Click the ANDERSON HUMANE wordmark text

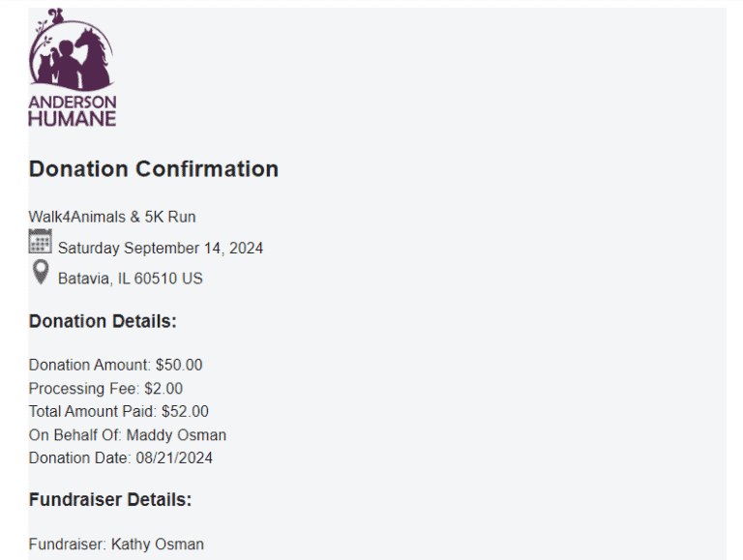pos(72,111)
